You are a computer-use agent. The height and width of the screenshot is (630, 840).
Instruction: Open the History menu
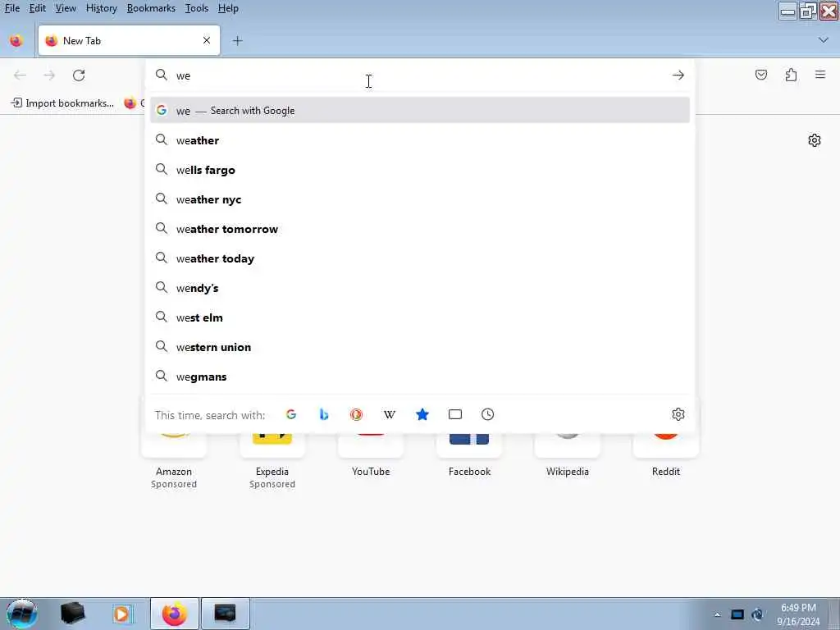[x=101, y=8]
